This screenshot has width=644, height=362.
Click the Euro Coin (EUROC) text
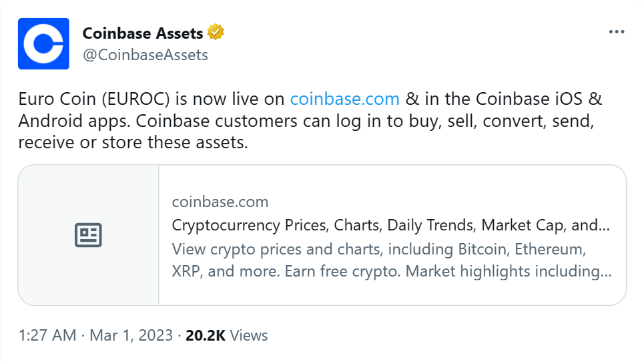click(x=94, y=99)
